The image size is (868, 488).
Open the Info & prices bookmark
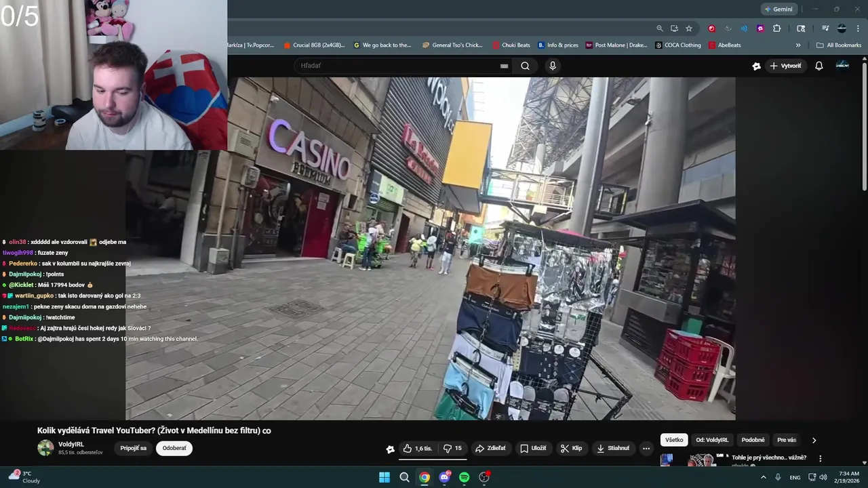point(558,45)
